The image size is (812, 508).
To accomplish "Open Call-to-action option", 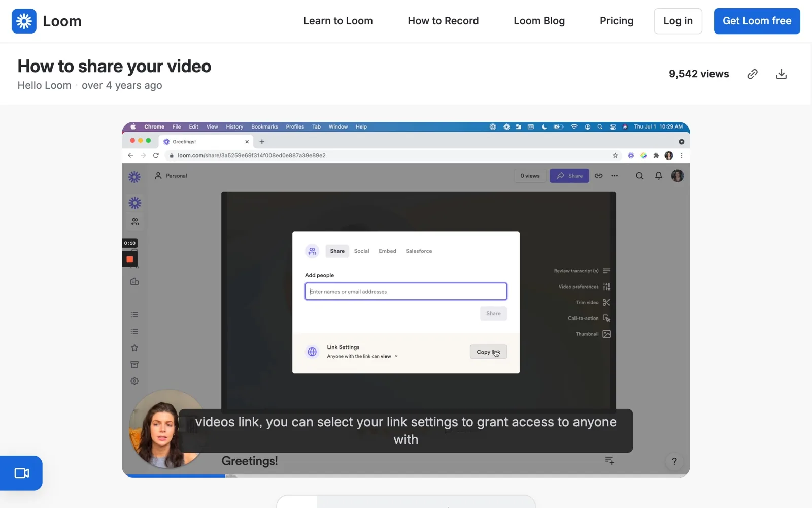I will click(589, 318).
